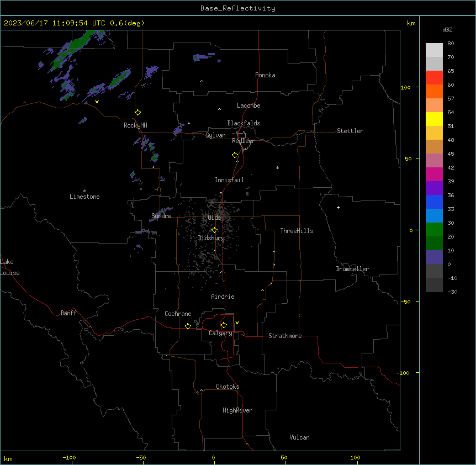Click the yellow diamond marker near Cochrane
476x465 pixels.
pyautogui.click(x=188, y=326)
